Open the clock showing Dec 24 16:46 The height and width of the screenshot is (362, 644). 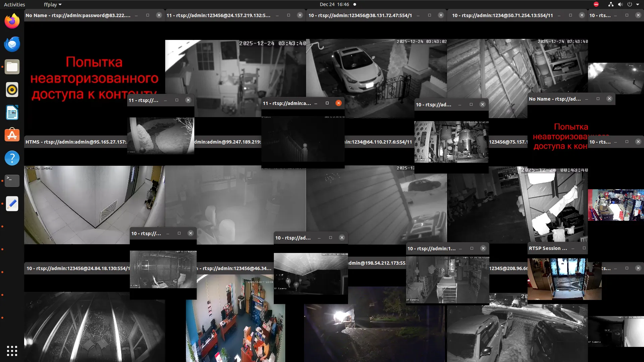pyautogui.click(x=335, y=4)
